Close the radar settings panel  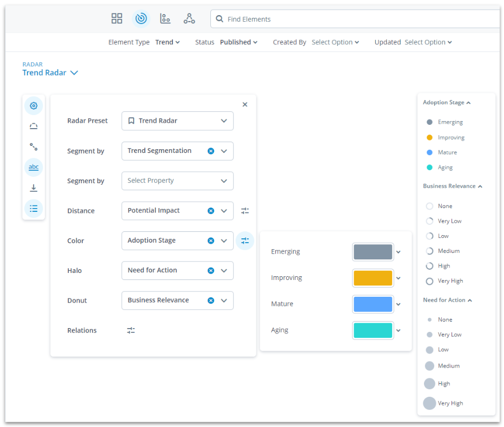pyautogui.click(x=245, y=104)
